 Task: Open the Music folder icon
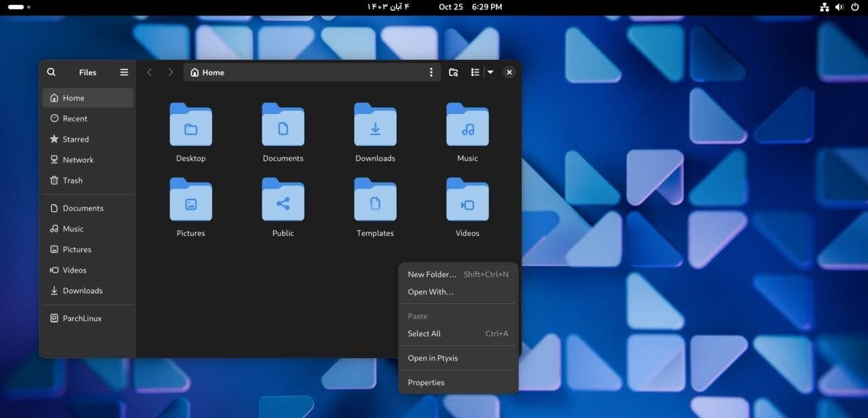click(x=467, y=126)
